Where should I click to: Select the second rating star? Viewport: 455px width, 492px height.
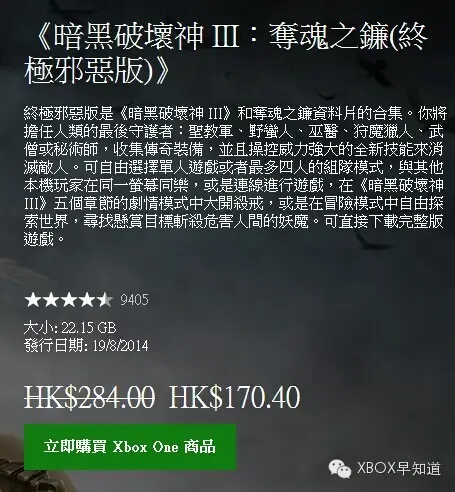[x=51, y=300]
